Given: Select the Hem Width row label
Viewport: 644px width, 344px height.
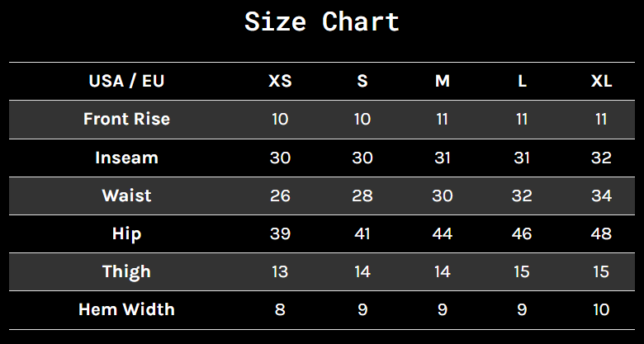Looking at the screenshot, I should (126, 309).
